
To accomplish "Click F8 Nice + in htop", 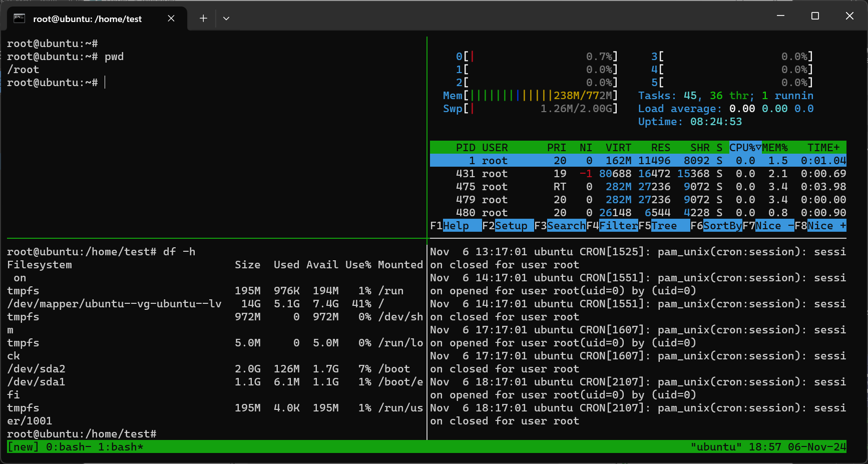I will (820, 226).
